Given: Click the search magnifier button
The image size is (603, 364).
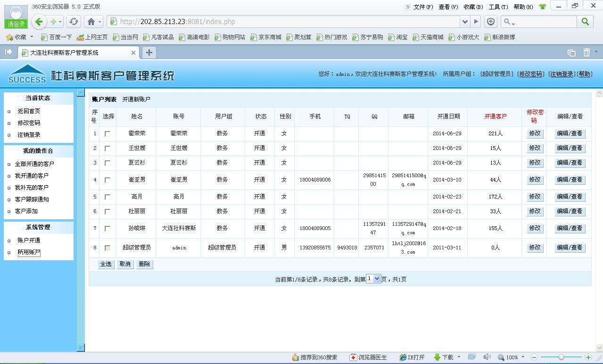Looking at the screenshot, I should [x=585, y=21].
